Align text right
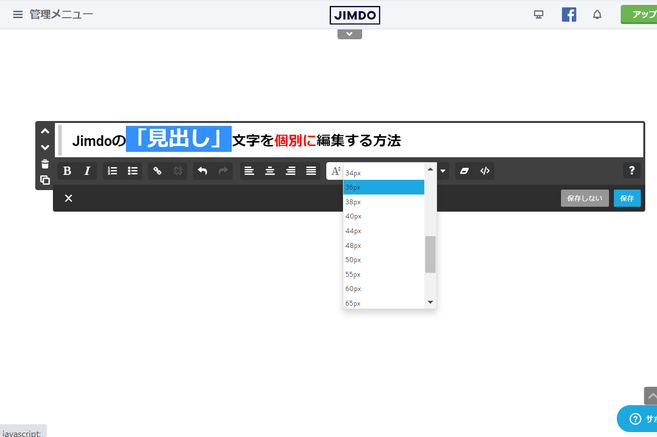657x437 pixels. [x=290, y=171]
